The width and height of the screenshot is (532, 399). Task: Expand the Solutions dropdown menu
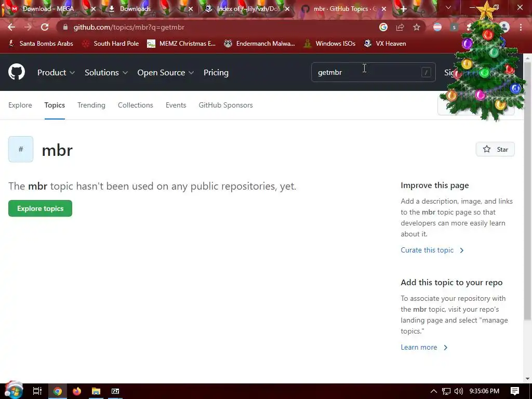tap(106, 72)
